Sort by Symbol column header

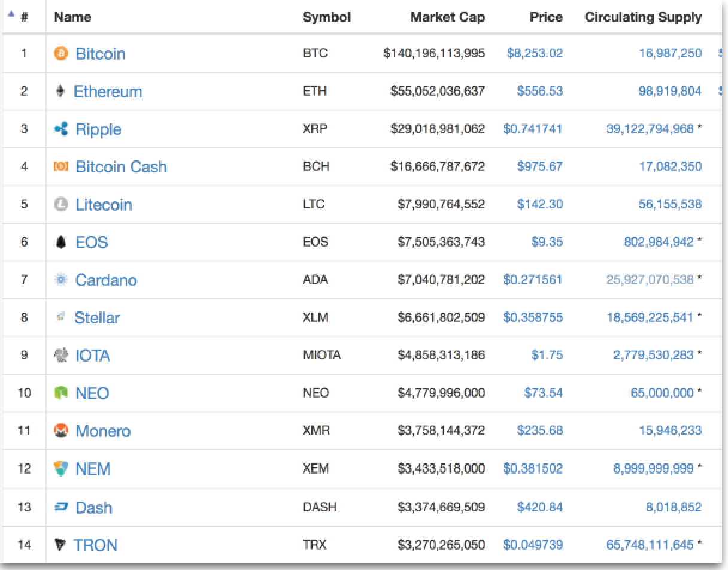click(326, 17)
